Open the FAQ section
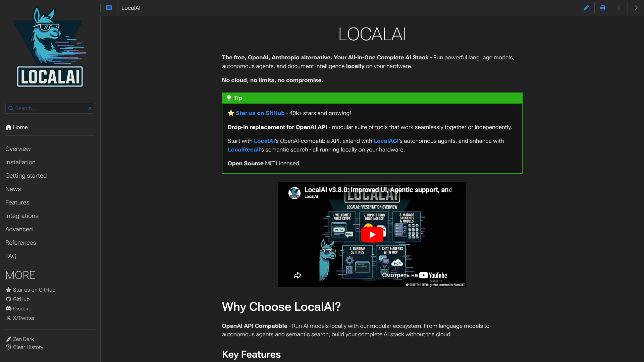Viewport: 644px width, 362px height. 11,256
